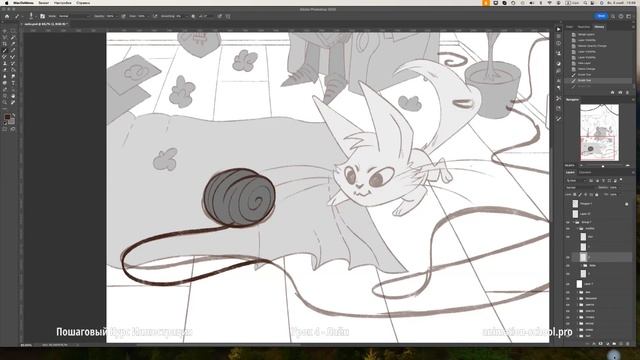Add a layer mask
The width and height of the screenshot is (640, 360).
(600, 344)
